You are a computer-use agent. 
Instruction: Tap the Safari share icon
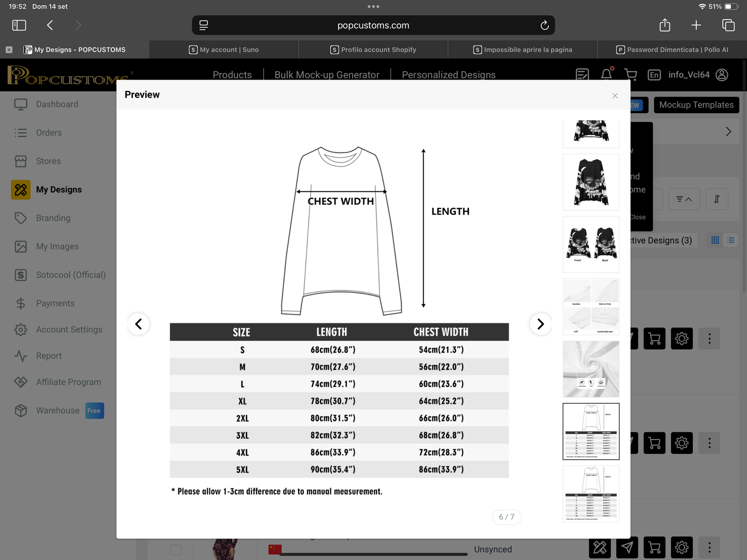tap(665, 25)
